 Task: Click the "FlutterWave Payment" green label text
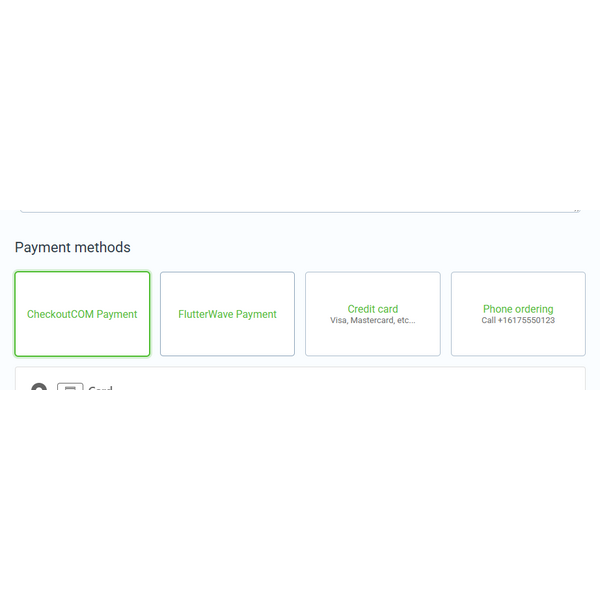click(227, 314)
